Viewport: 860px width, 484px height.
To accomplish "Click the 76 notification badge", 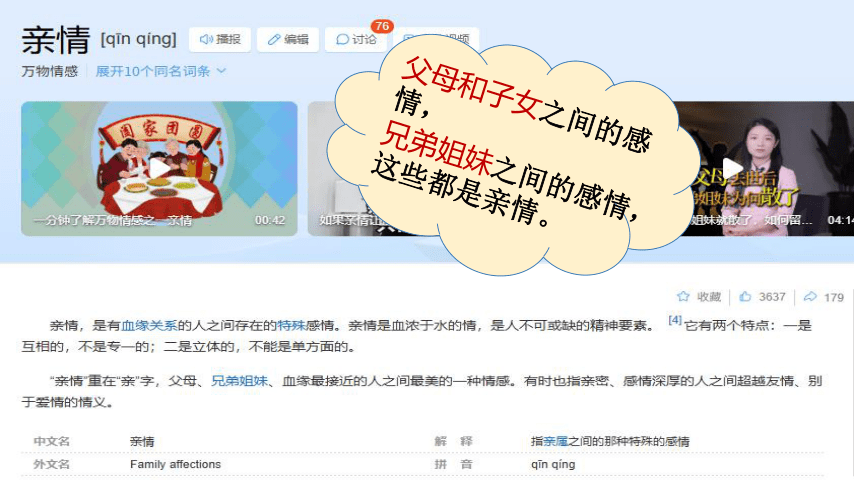I will (x=382, y=26).
